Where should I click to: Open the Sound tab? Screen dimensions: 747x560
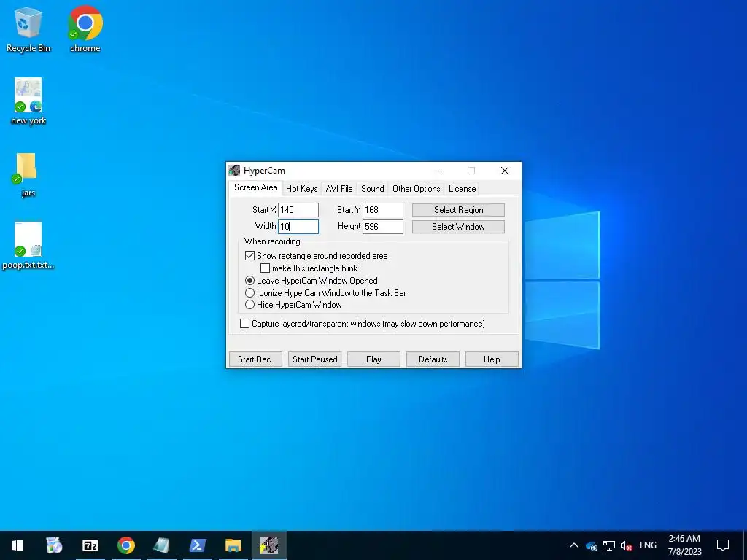373,189
